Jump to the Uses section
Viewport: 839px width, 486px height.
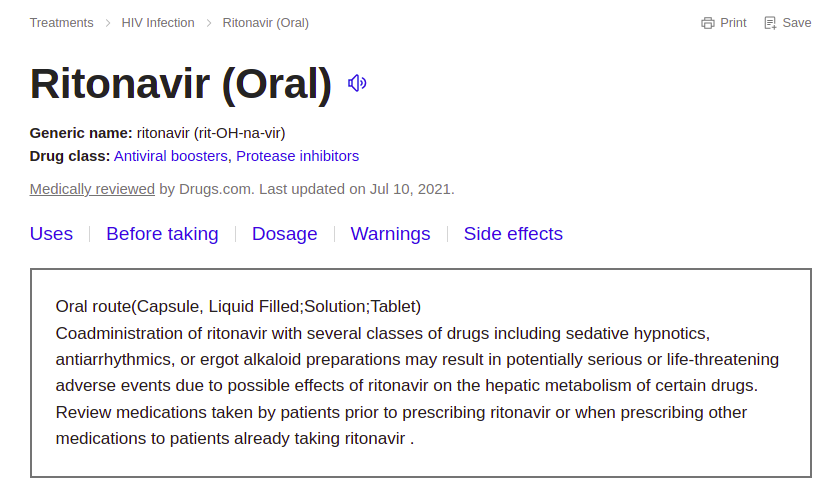click(51, 234)
